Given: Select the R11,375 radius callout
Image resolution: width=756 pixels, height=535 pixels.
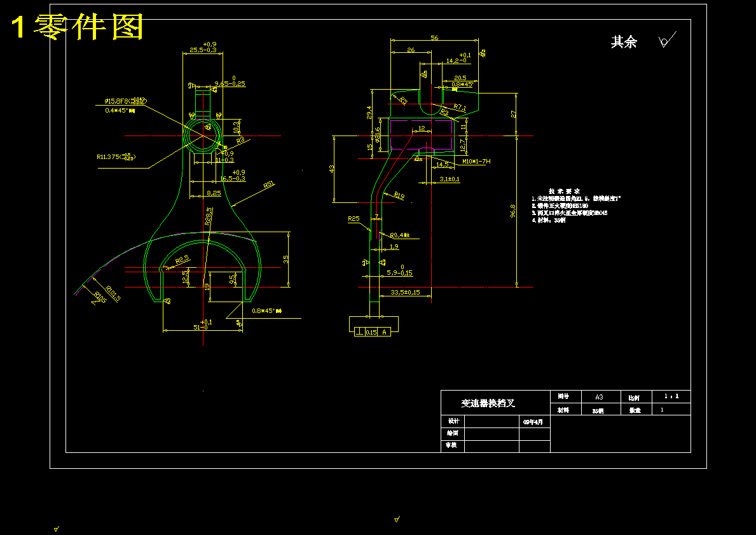Looking at the screenshot, I should [116, 156].
